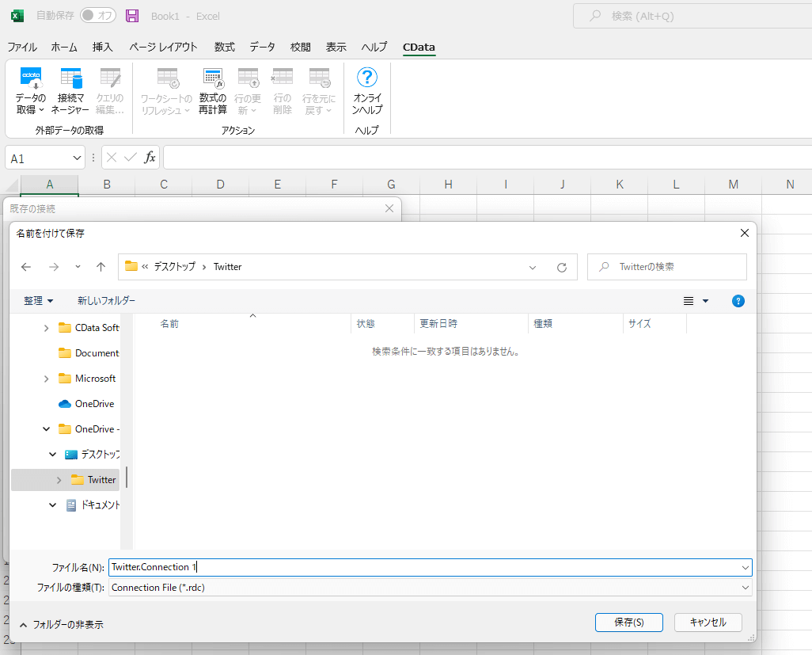The height and width of the screenshot is (655, 812).
Task: Go up one folder level in the save dialog
Action: point(101,267)
